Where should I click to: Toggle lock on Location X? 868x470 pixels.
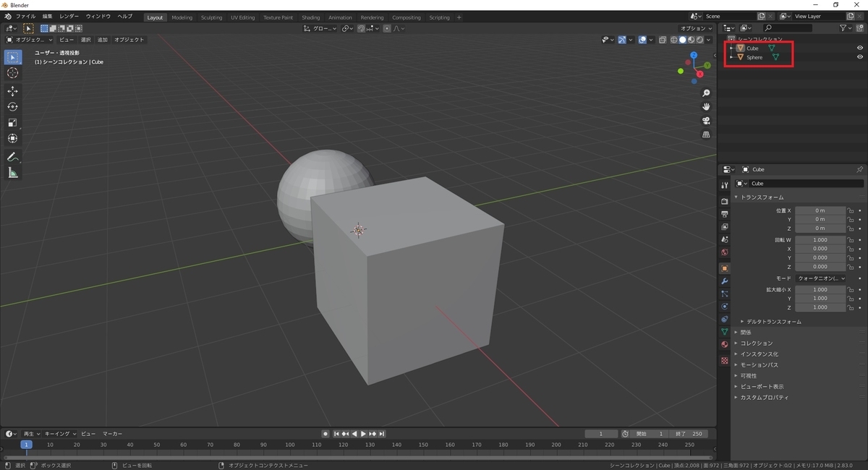point(851,210)
